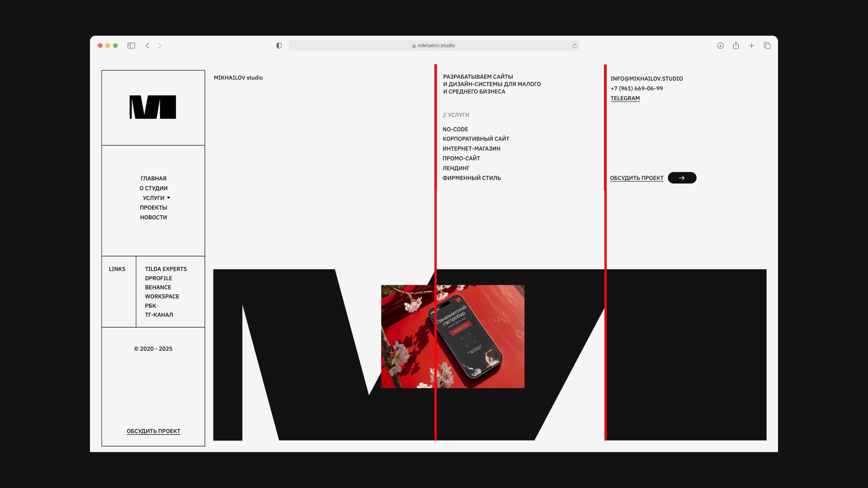Click the browser forward arrow

click(x=160, y=46)
